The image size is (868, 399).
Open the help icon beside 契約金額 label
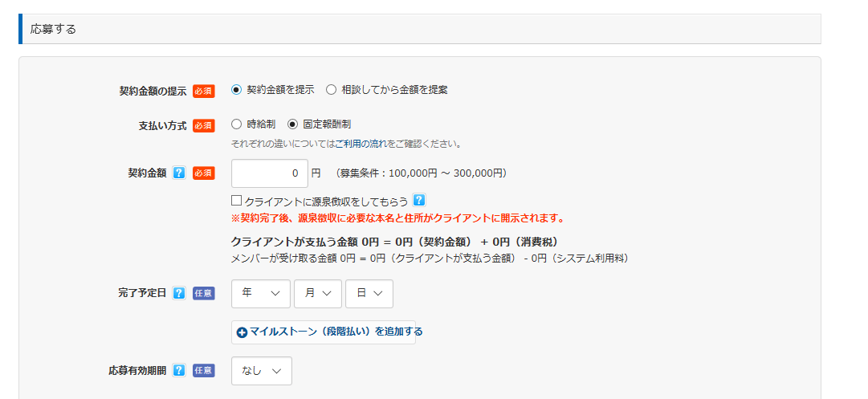(179, 173)
